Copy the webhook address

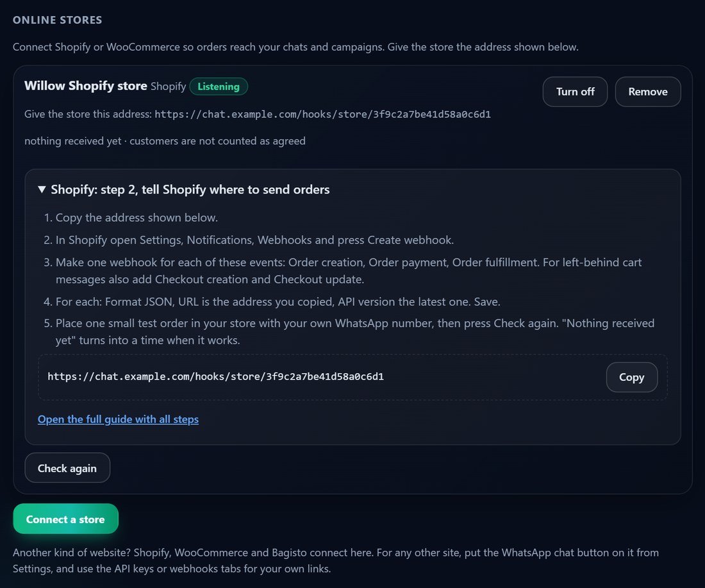click(x=632, y=377)
